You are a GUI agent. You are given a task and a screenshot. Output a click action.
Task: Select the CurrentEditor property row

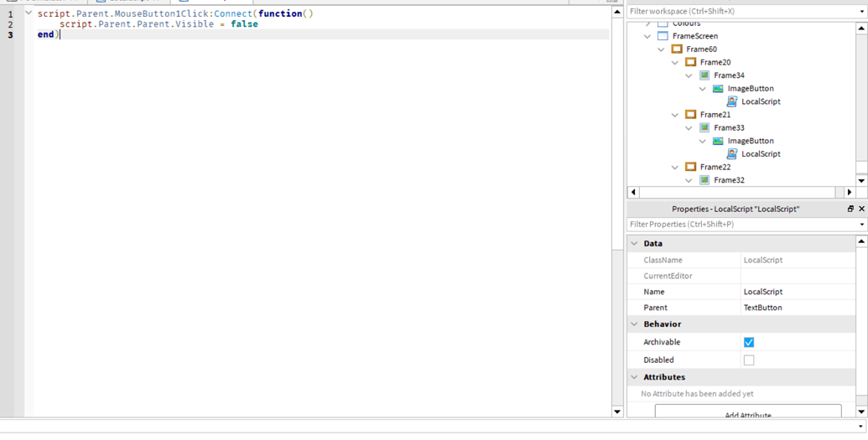click(742, 276)
